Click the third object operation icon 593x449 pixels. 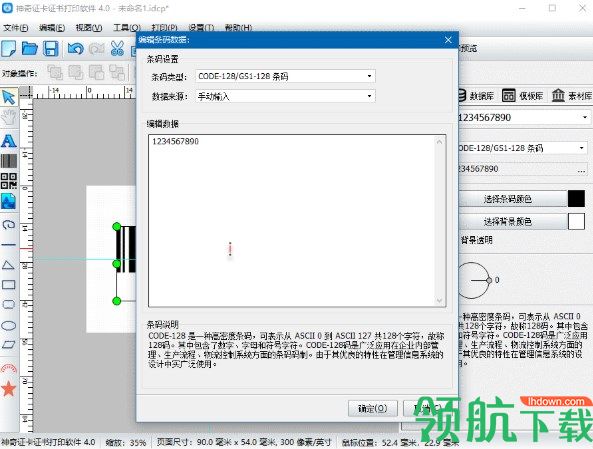click(96, 72)
